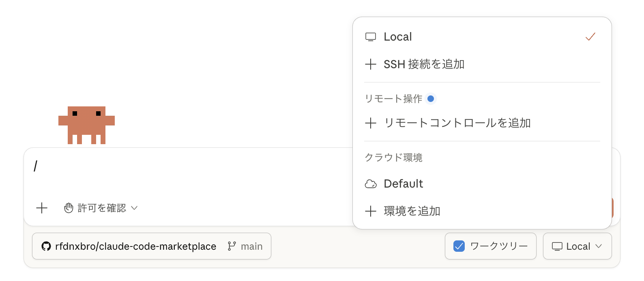Click the pixel-art Claude mascot
The height and width of the screenshot is (281, 644).
tap(86, 125)
